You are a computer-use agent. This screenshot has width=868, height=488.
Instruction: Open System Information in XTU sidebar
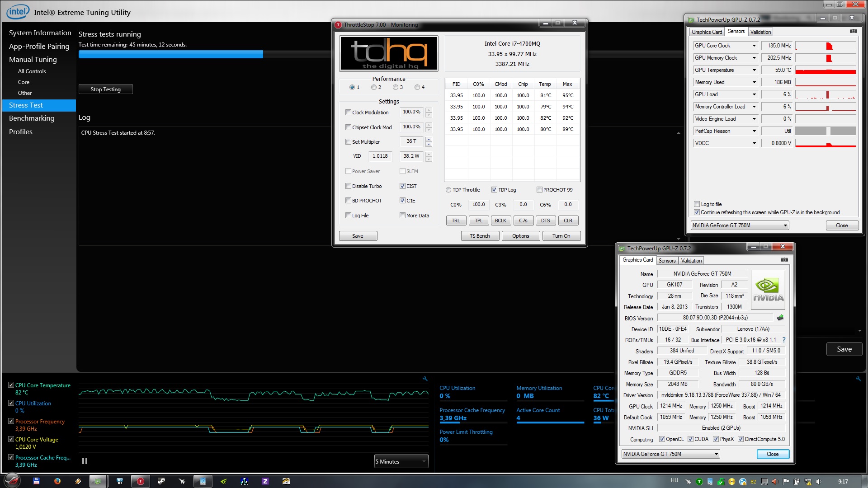click(x=40, y=33)
